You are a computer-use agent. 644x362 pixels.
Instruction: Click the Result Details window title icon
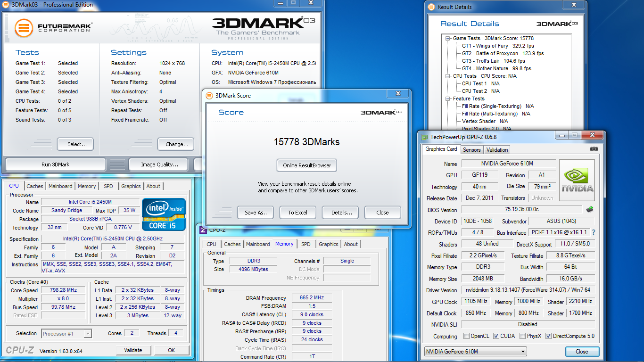click(431, 7)
